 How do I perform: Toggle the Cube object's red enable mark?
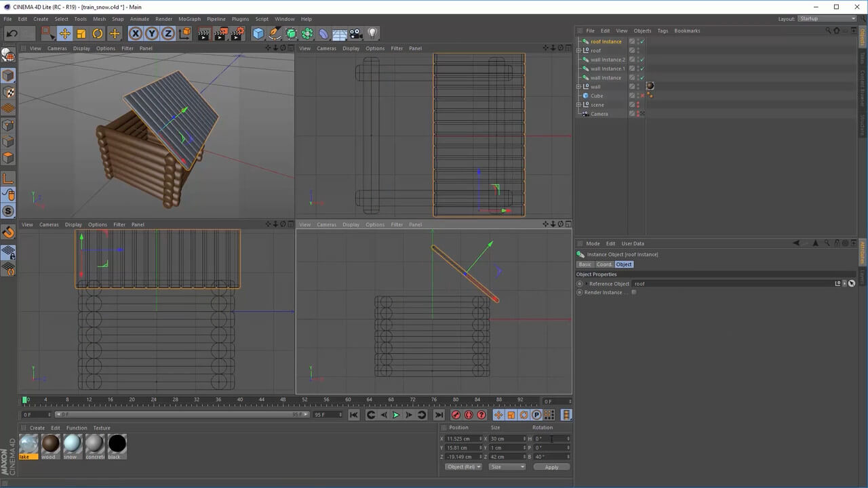pos(642,96)
